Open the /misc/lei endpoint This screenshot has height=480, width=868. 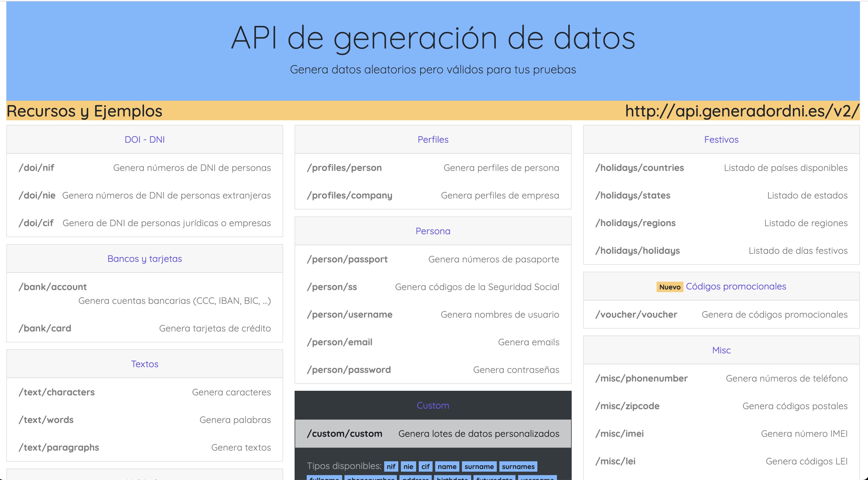coord(616,461)
